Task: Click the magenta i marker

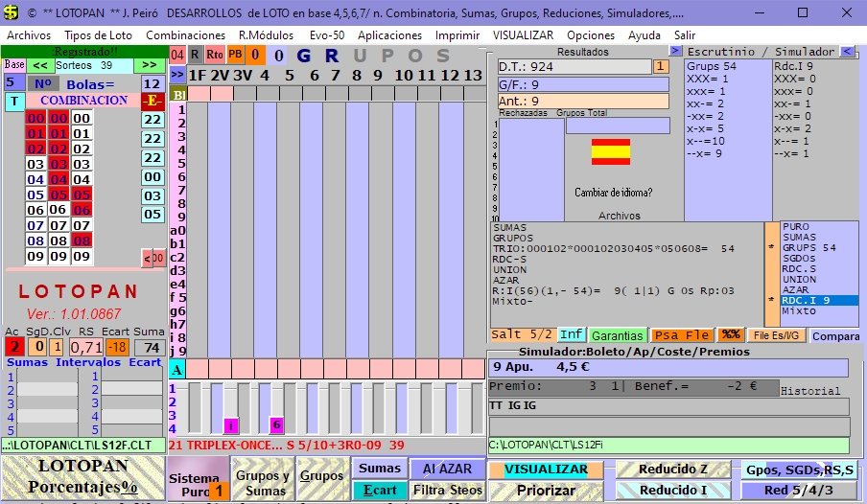Action: point(230,425)
